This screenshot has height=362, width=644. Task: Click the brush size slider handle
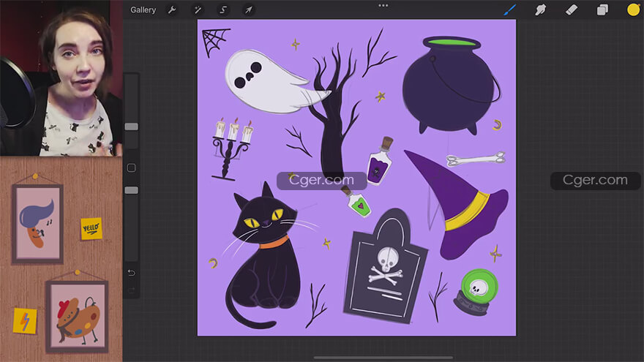[131, 127]
